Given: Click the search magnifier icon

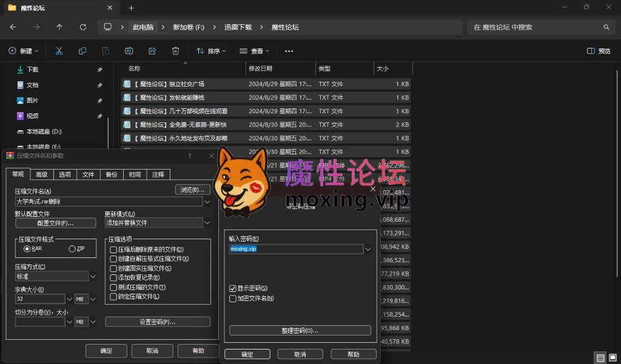Looking at the screenshot, I should [x=606, y=27].
